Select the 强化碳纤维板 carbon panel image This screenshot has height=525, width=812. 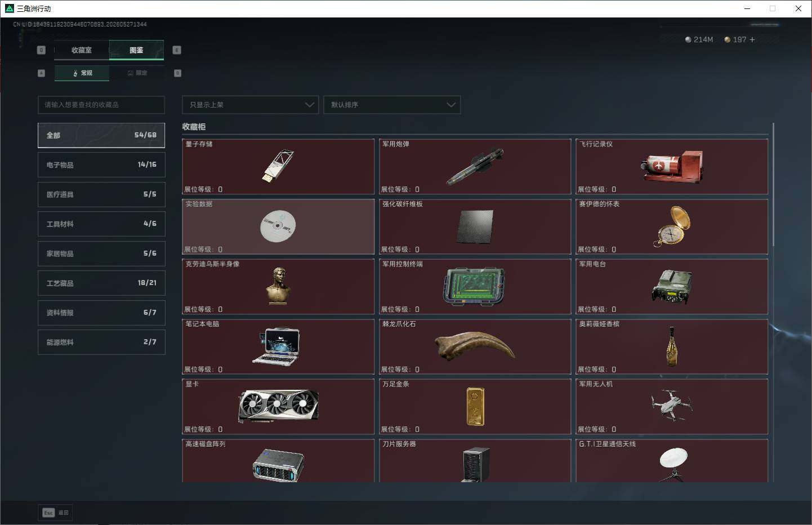point(475,227)
